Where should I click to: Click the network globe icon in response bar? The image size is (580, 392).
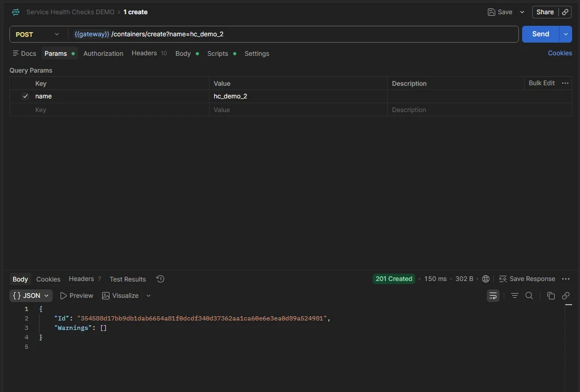[x=486, y=279]
